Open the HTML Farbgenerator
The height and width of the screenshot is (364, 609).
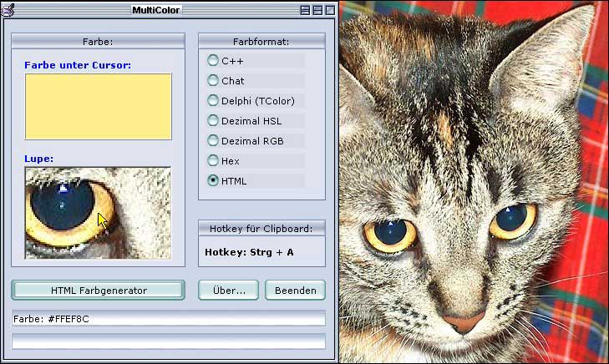tap(99, 291)
